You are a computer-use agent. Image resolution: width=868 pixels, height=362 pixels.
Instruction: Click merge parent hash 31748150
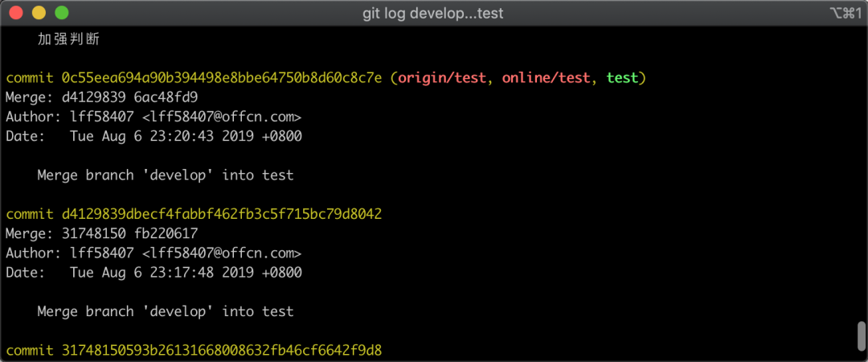(89, 233)
